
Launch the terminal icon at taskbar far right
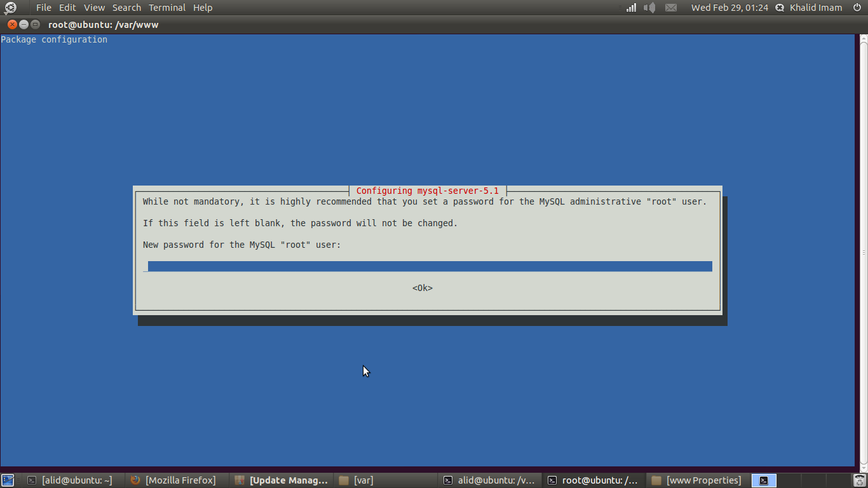(x=763, y=480)
